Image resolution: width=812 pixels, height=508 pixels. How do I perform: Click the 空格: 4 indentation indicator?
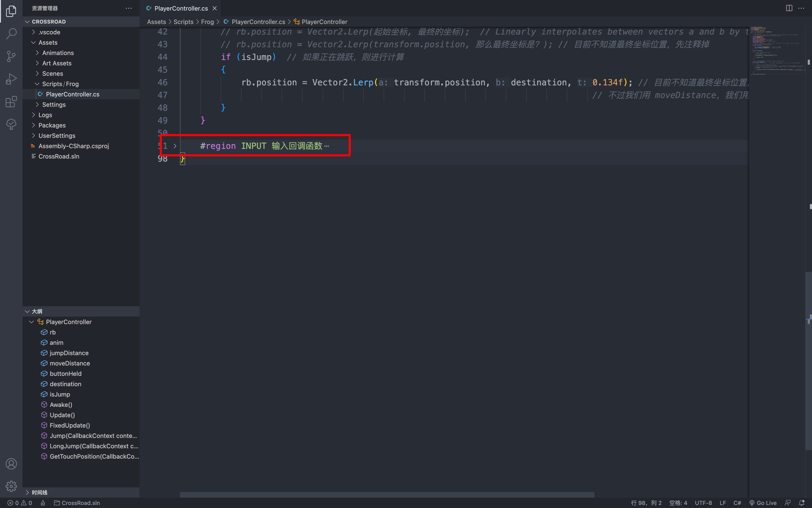(678, 503)
